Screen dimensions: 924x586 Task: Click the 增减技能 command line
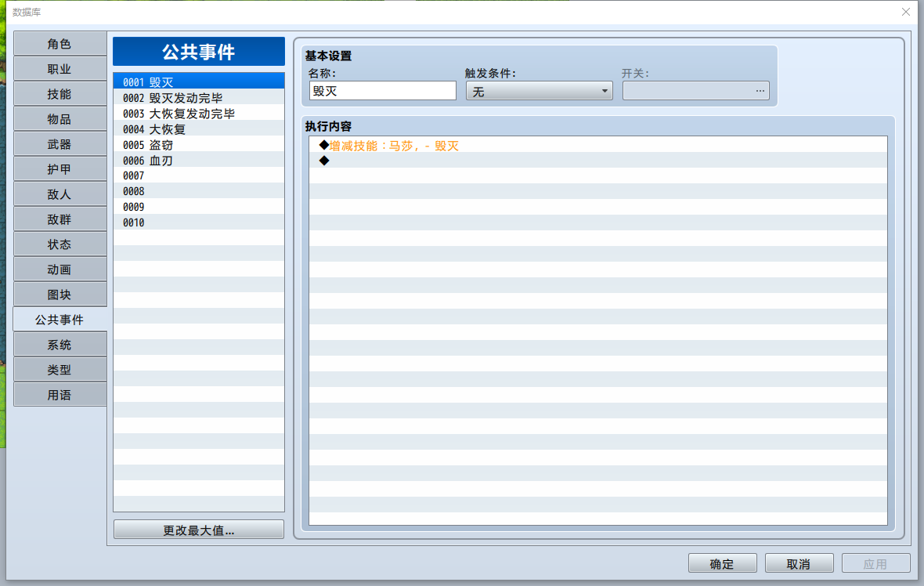click(x=598, y=145)
